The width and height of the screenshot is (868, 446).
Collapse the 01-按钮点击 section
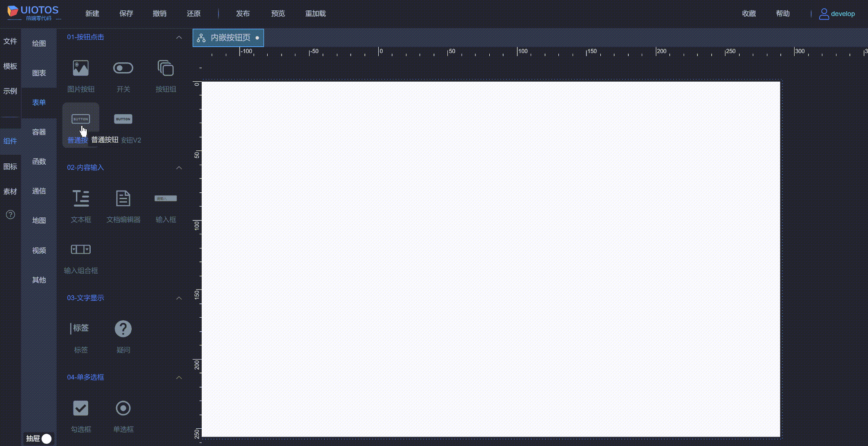click(x=179, y=37)
